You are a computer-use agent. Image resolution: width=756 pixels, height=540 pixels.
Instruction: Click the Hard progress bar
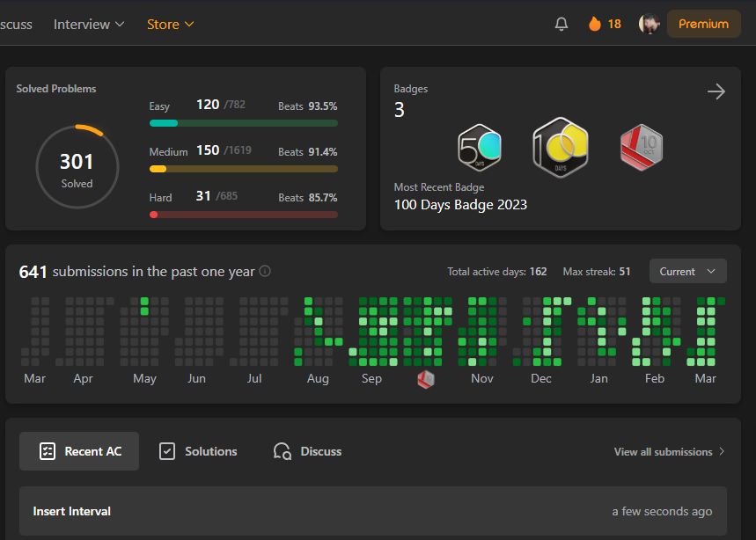244,215
